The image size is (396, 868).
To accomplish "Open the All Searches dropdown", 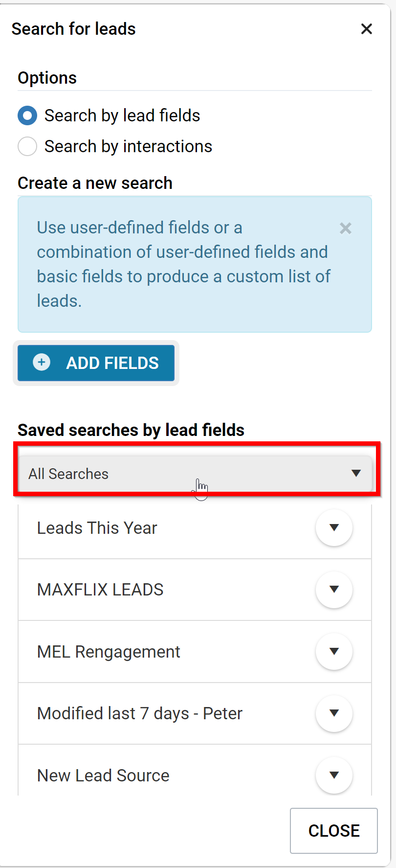I will coord(196,473).
